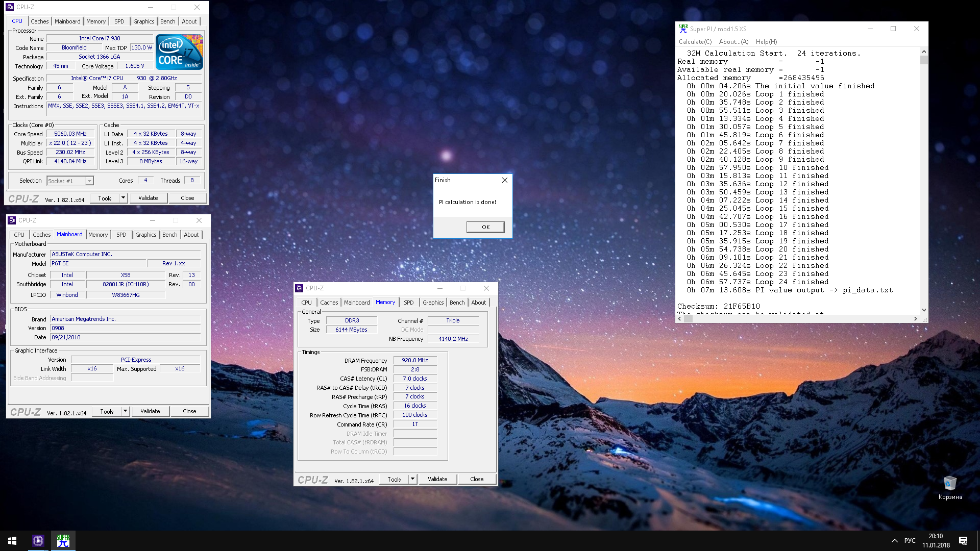The image size is (980, 551).
Task: Click the NB Frequency 4140.2 MHz value
Action: coord(453,339)
